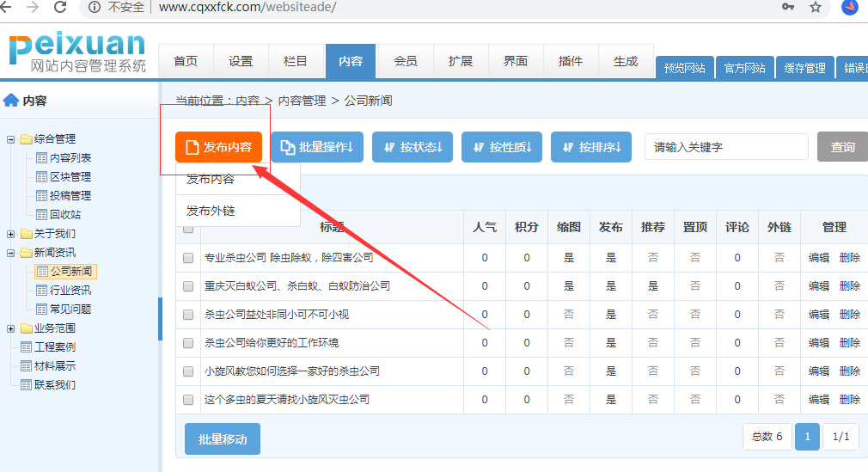Select checkbox for 重庆灭白蚁公司 row
The image size is (868, 472).
pos(188,286)
